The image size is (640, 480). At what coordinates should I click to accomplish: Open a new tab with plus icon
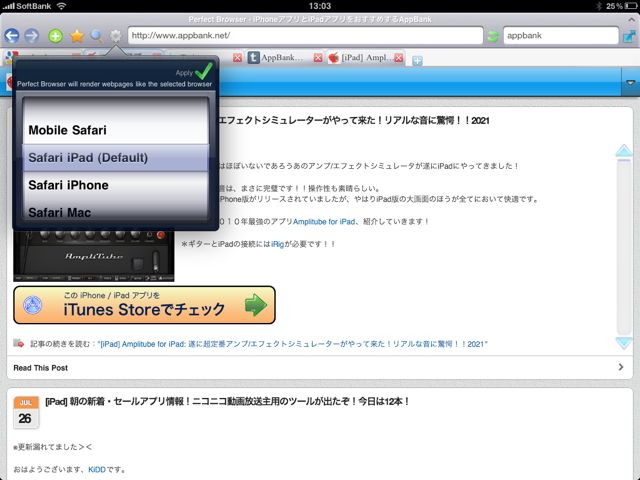[417, 60]
